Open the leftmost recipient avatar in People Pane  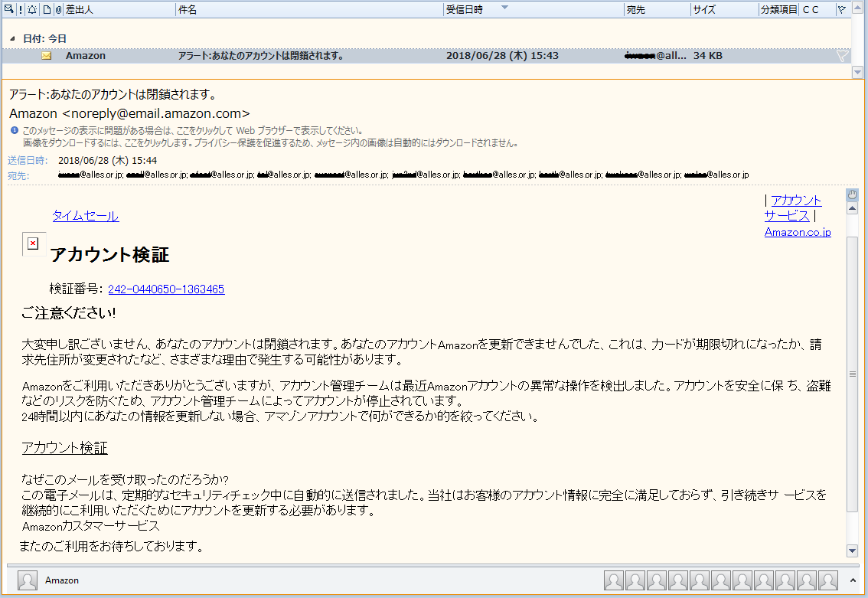pos(613,580)
